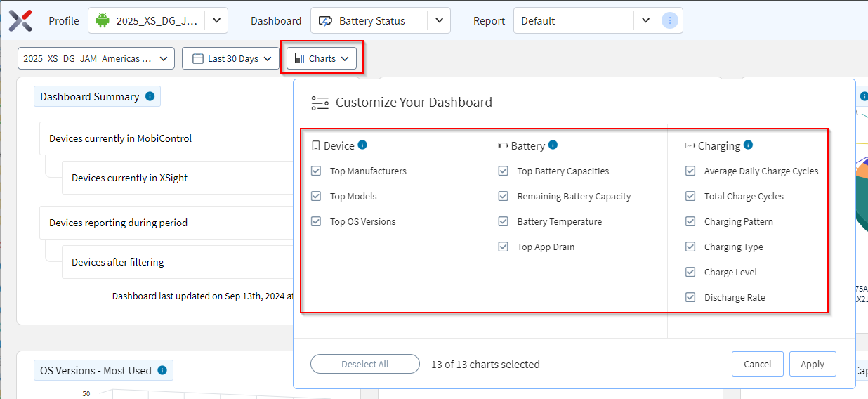This screenshot has height=399, width=868.
Task: Collapse the Charts dropdown
Action: pos(322,59)
